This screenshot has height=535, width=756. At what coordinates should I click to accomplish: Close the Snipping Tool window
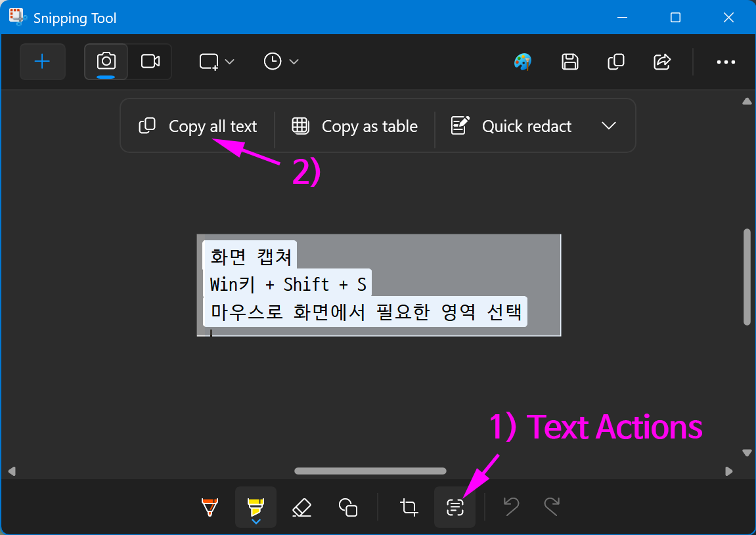[x=728, y=17]
